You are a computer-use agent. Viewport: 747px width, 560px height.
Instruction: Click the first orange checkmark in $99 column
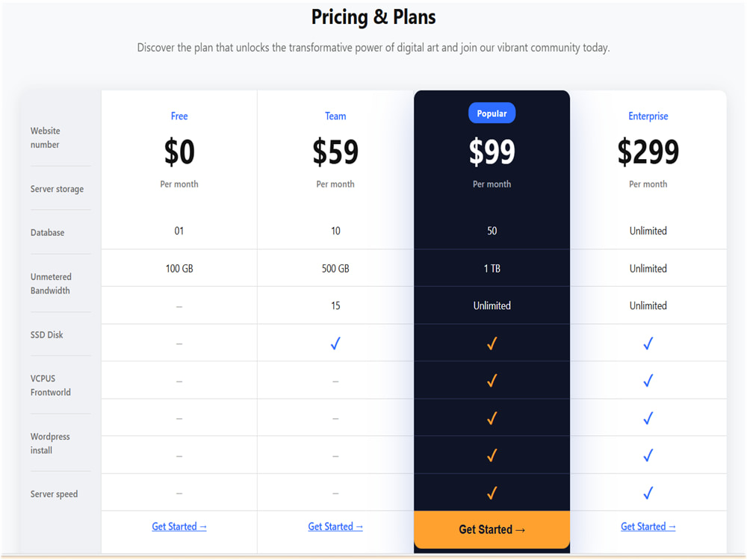pyautogui.click(x=492, y=343)
